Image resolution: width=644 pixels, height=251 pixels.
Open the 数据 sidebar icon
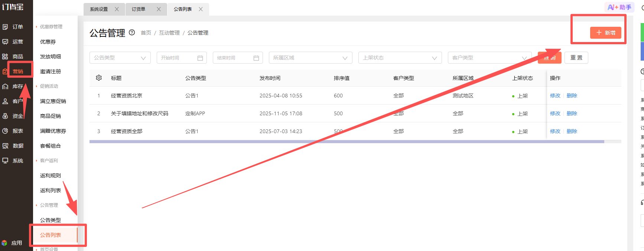tap(5, 146)
